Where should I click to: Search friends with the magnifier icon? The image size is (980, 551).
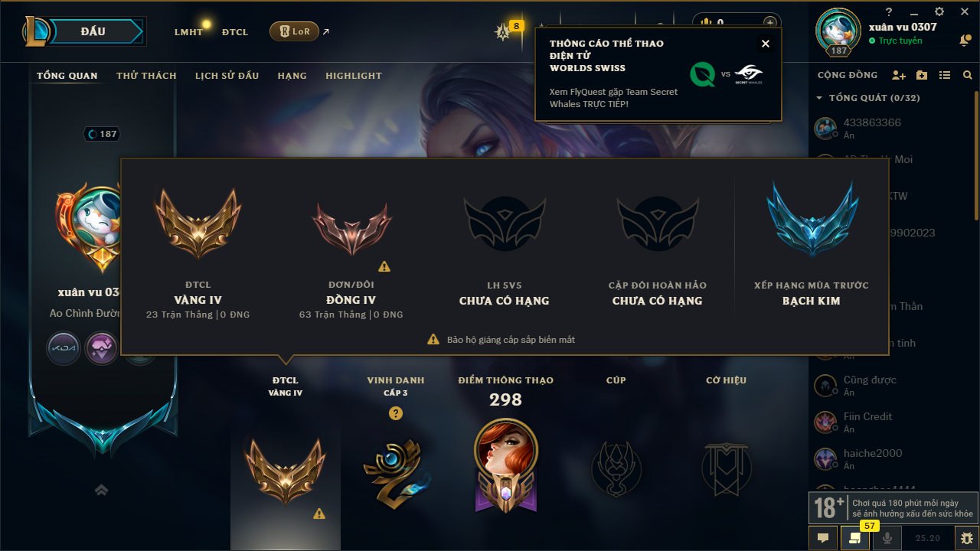[968, 75]
